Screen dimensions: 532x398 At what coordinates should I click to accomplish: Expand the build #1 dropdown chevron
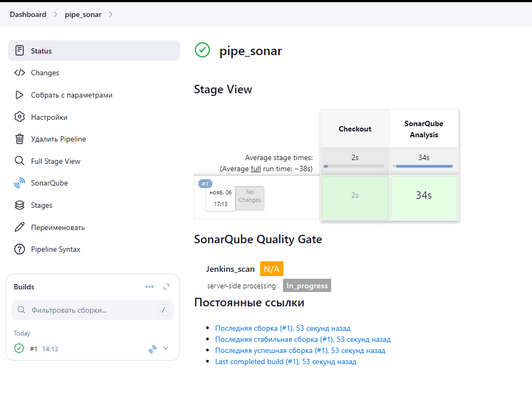click(166, 349)
